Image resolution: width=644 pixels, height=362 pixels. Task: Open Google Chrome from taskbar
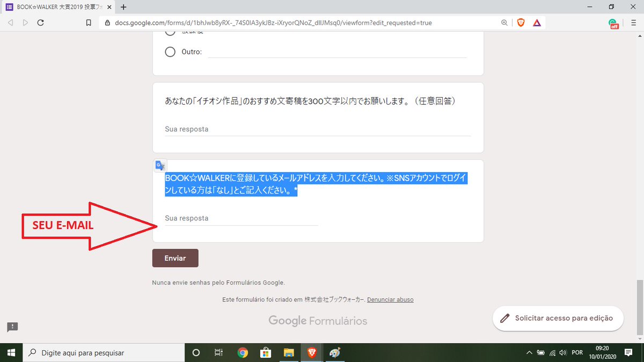(x=243, y=352)
